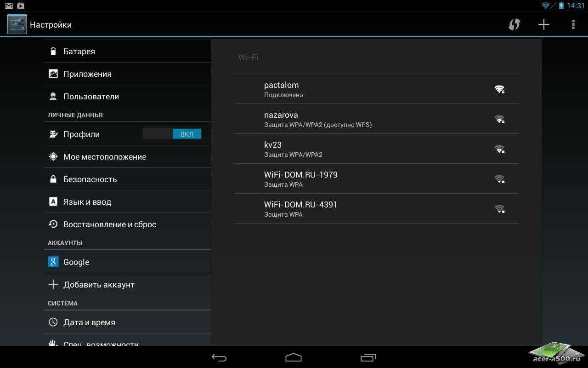Tap the Профили profiles icon
The image size is (588, 368).
(53, 134)
